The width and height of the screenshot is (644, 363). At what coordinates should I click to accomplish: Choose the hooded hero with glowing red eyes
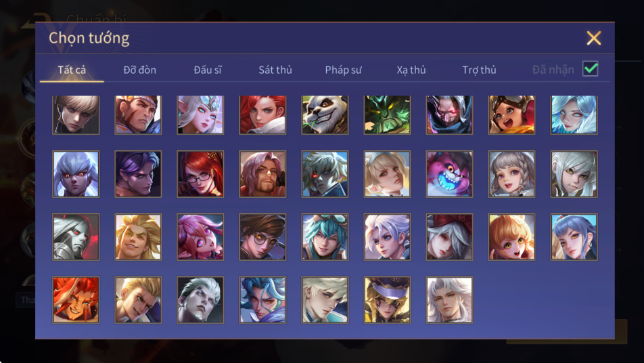[x=449, y=115]
